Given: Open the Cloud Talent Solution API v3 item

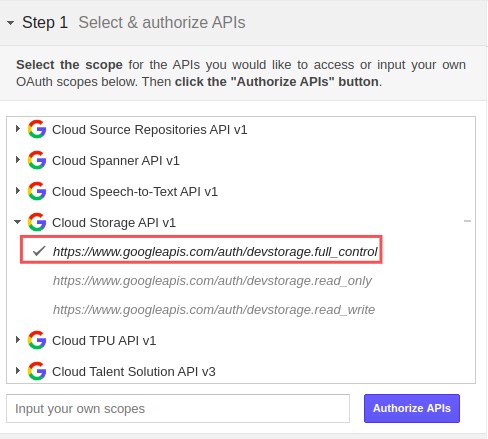Looking at the screenshot, I should (134, 372).
